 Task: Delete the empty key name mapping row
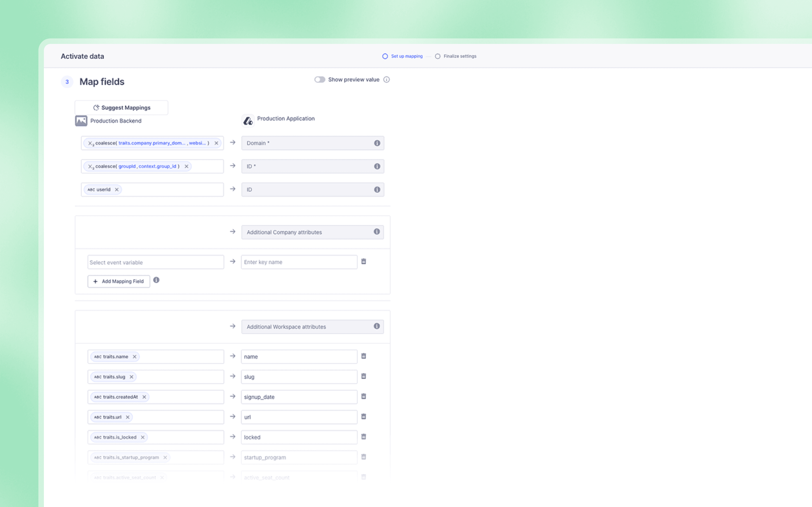pos(363,261)
